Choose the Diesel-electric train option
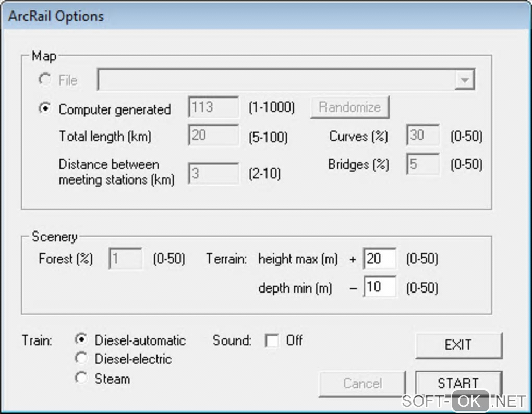This screenshot has height=414, width=532. (81, 358)
